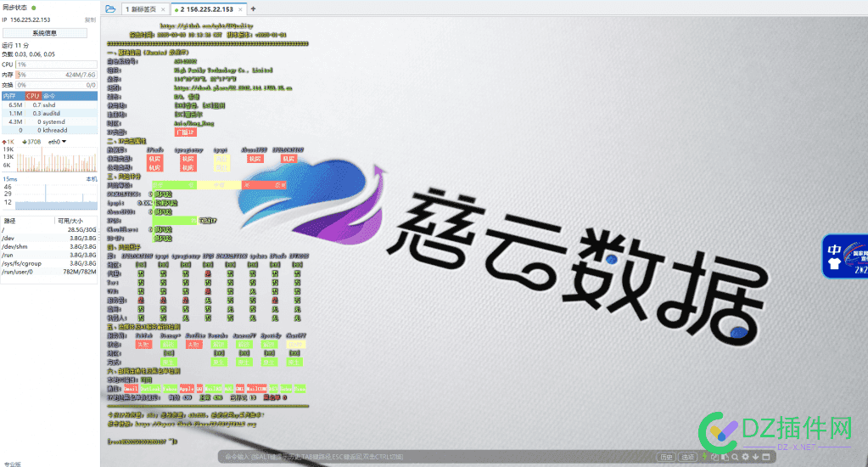Click the 内存 memory usage bar

pyautogui.click(x=57, y=74)
